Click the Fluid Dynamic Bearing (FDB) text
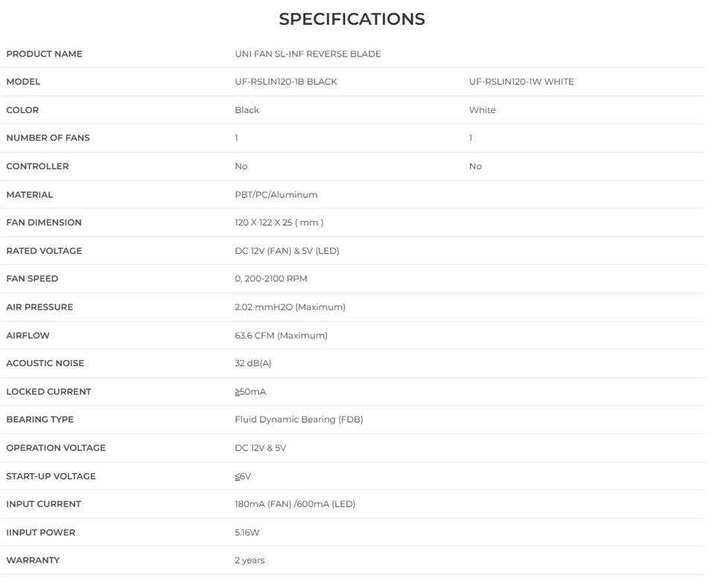715x588 pixels. (299, 420)
